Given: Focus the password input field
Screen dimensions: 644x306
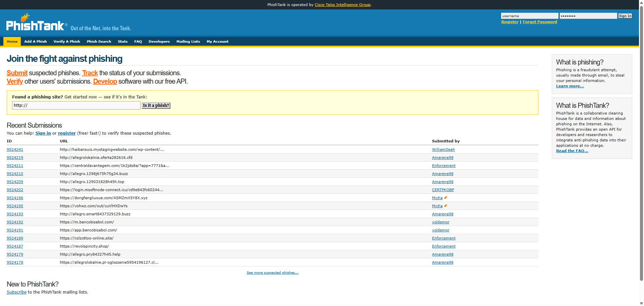Looking at the screenshot, I should (588, 16).
